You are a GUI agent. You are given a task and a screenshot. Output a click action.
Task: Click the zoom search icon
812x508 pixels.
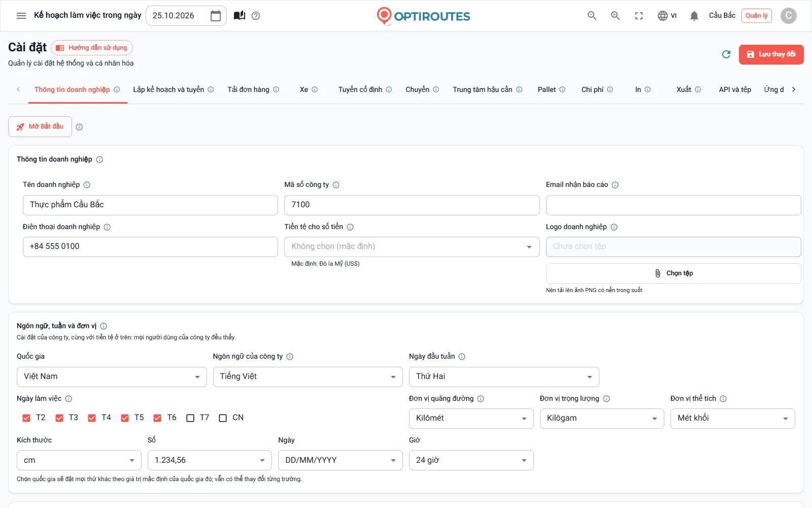click(615, 16)
